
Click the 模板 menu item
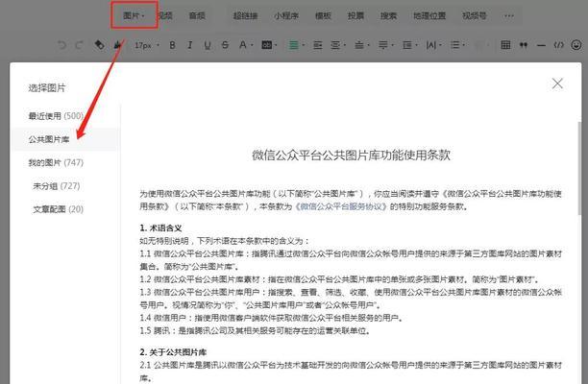[x=323, y=15]
